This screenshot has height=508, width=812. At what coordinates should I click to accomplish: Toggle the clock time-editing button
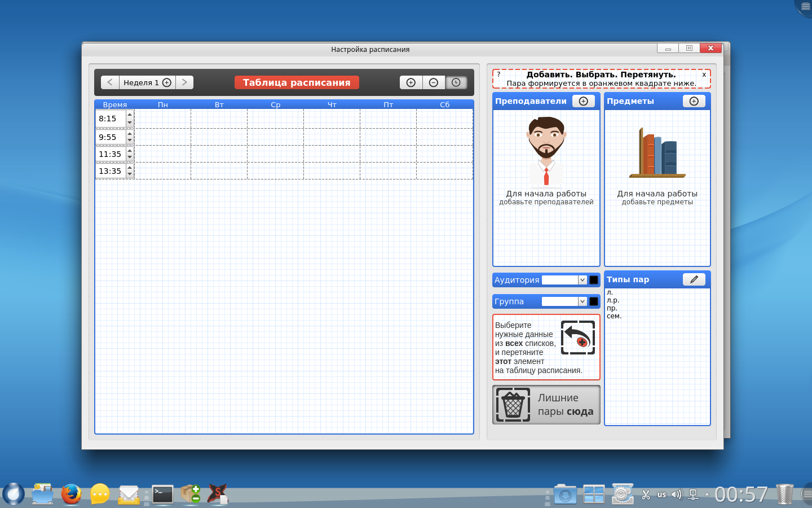[456, 82]
